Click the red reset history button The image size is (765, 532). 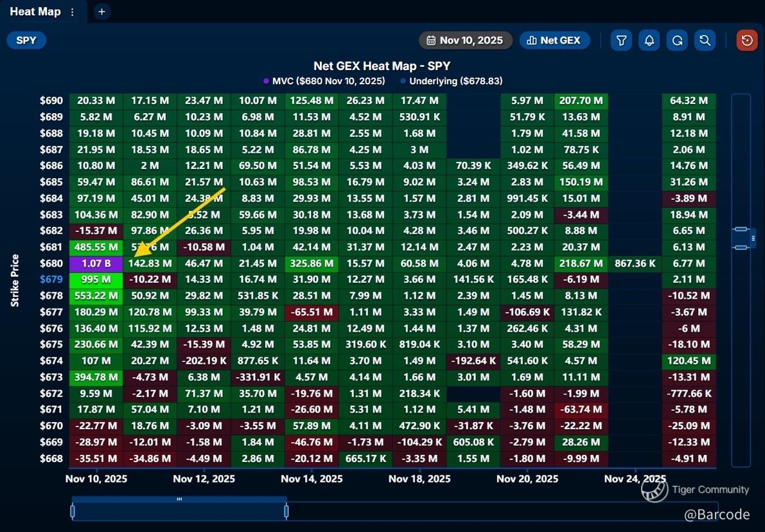coord(747,40)
